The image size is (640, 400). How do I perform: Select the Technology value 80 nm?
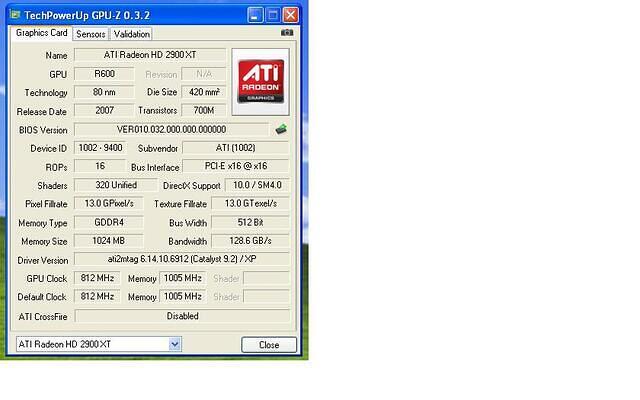coord(104,92)
